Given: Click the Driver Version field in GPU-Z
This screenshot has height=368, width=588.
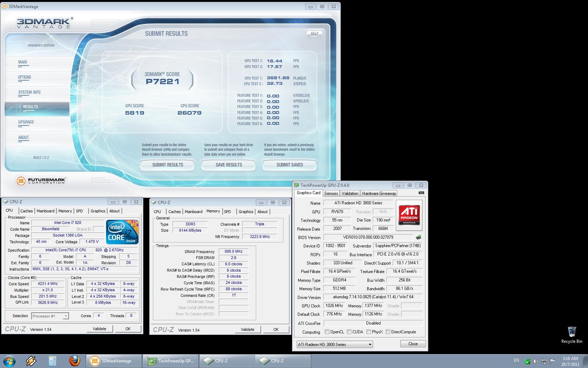Looking at the screenshot, I should click(373, 297).
